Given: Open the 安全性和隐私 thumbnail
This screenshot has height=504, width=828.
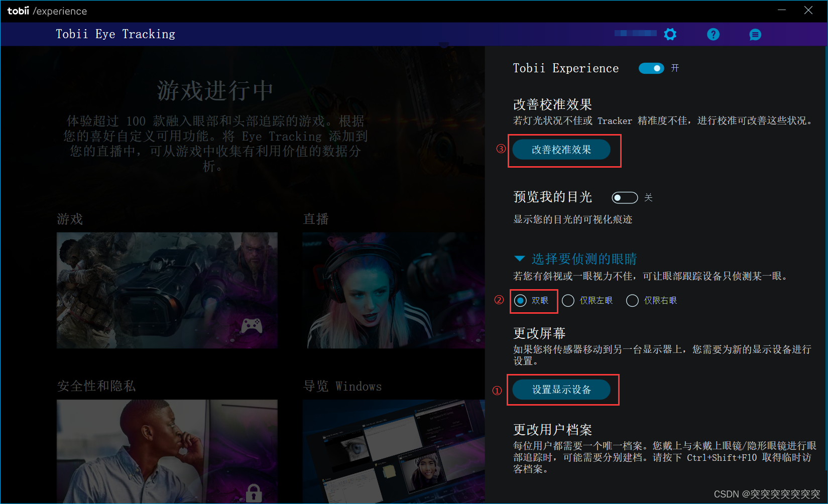Looking at the screenshot, I should click(x=167, y=451).
